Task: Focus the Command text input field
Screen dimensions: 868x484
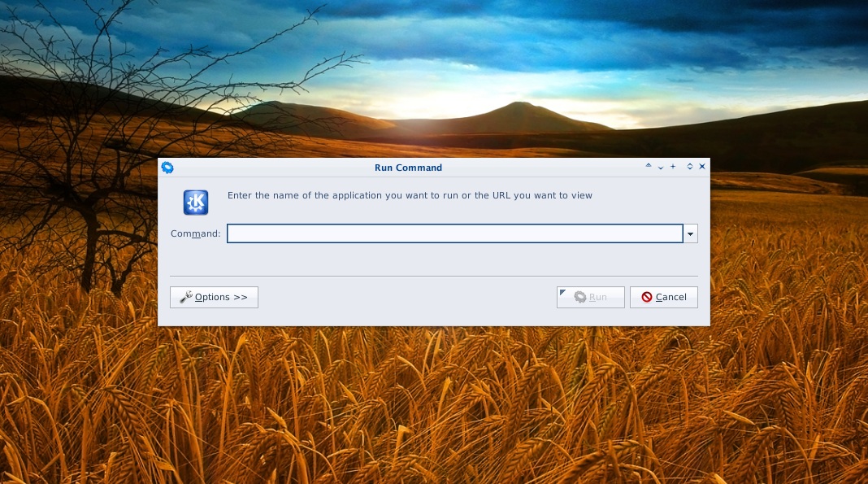Action: click(x=455, y=233)
